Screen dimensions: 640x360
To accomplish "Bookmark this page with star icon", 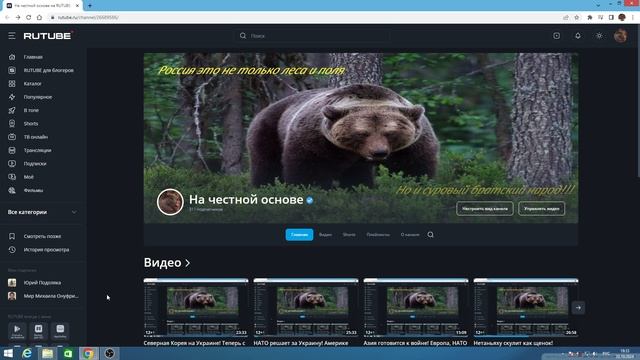I will coord(577,18).
